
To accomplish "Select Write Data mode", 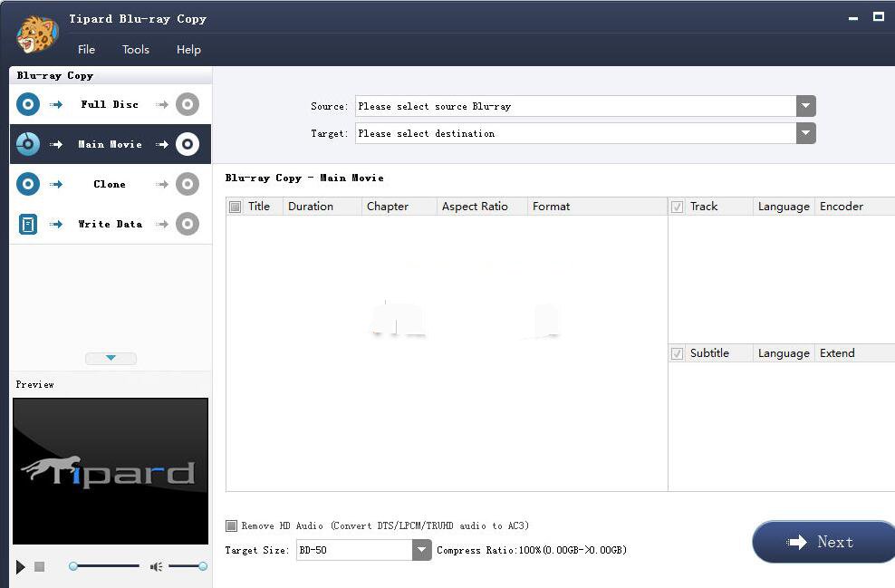I will (110, 225).
